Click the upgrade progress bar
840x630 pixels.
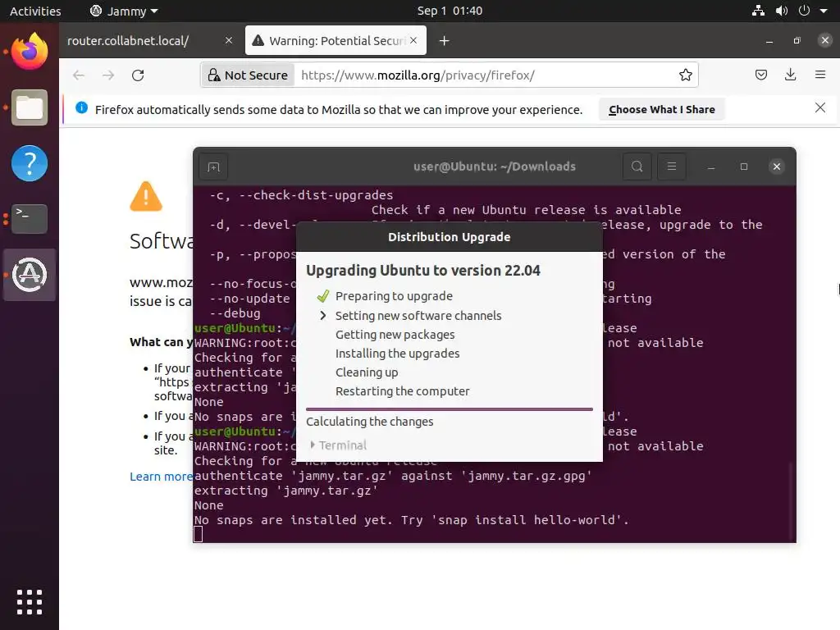(450, 409)
